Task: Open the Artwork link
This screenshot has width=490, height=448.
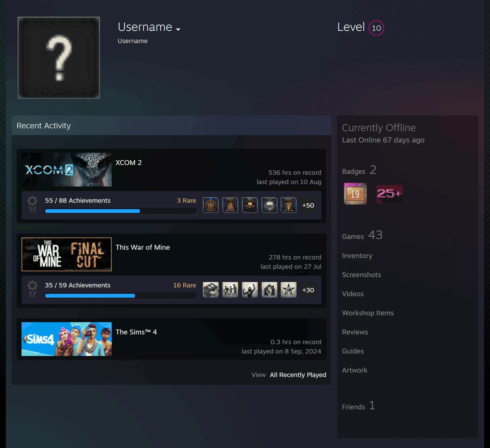Action: (x=354, y=370)
